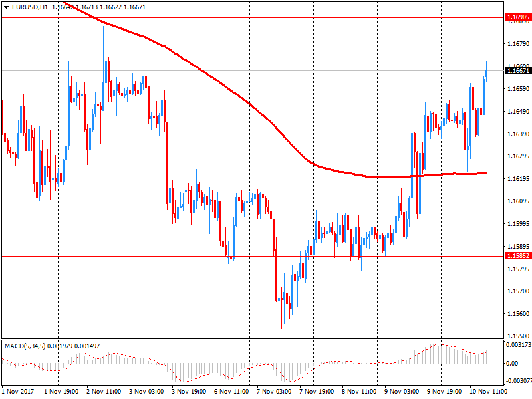Click the 3 Nov 03:00 time axis label

[x=146, y=391]
